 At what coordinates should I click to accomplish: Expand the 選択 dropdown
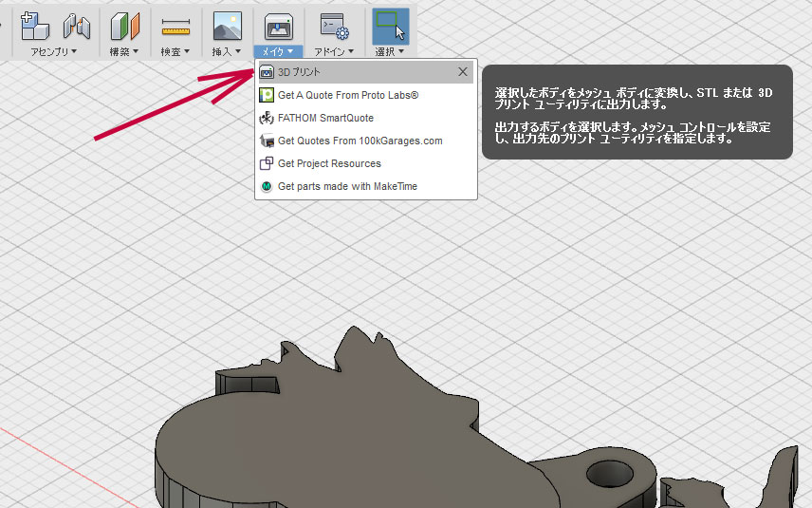tap(390, 51)
